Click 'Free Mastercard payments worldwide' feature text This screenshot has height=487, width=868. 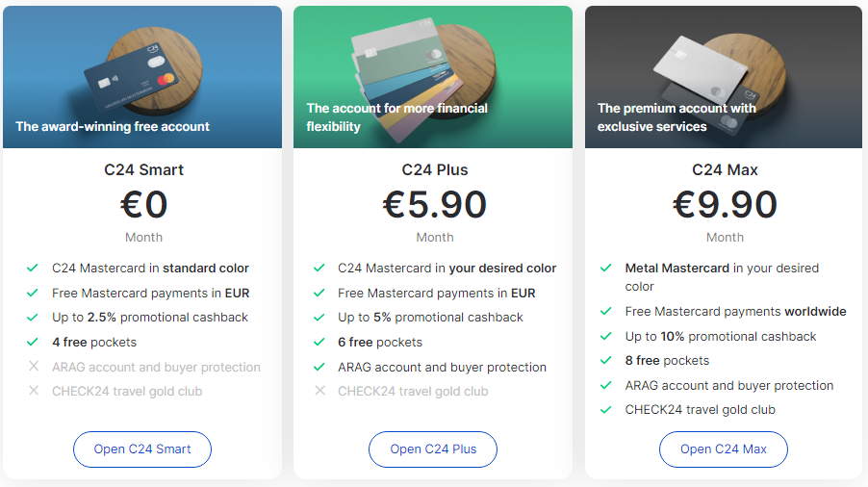[x=735, y=312]
